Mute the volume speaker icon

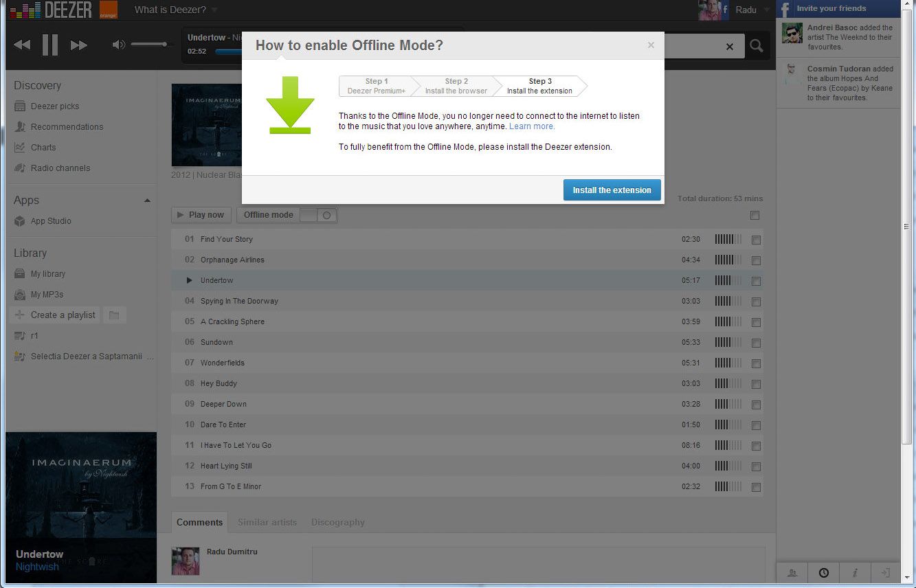119,45
